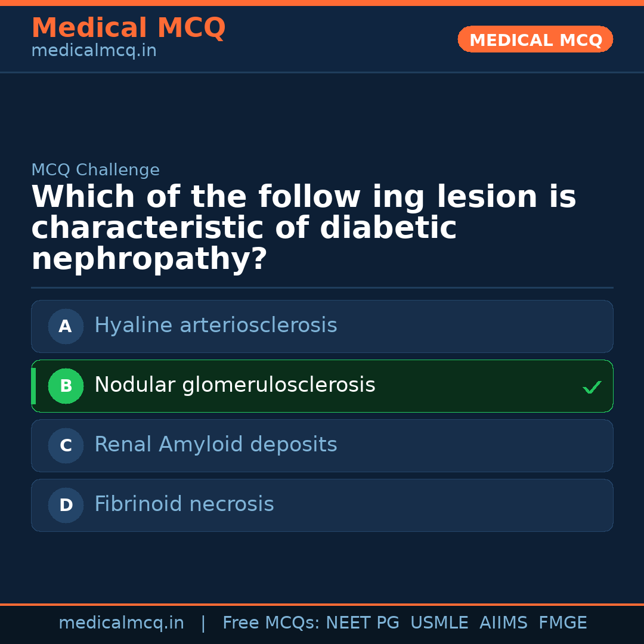Open medicalmcq.in link below the header title
Viewport: 644px width, 644px height.
[x=94, y=51]
